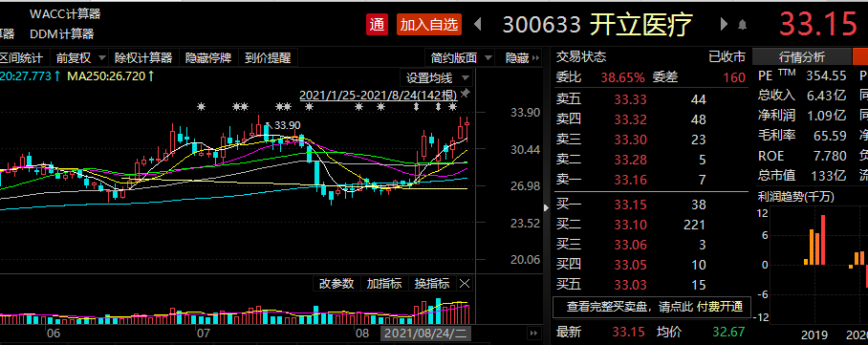Screen dimensions: 868x345
Task: Open the 设置均线 dropdown
Action: 437,77
